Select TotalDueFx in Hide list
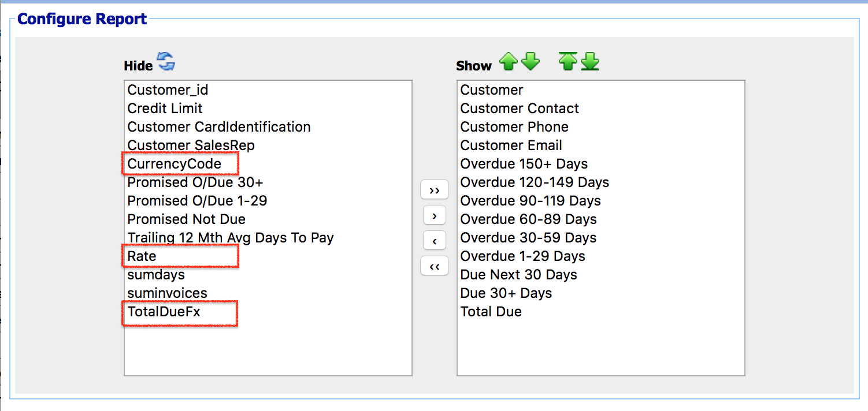This screenshot has height=411, width=868. pos(268,312)
